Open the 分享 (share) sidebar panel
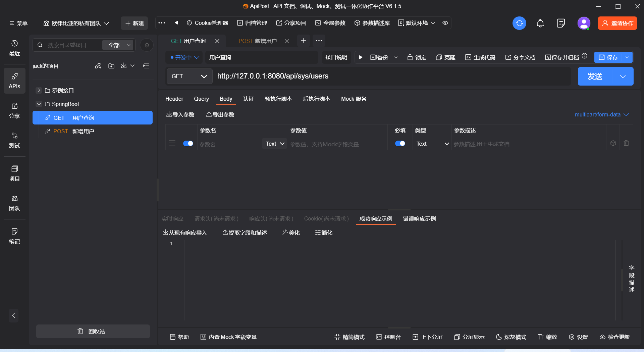Screen dimensions: 644x352 14,111
